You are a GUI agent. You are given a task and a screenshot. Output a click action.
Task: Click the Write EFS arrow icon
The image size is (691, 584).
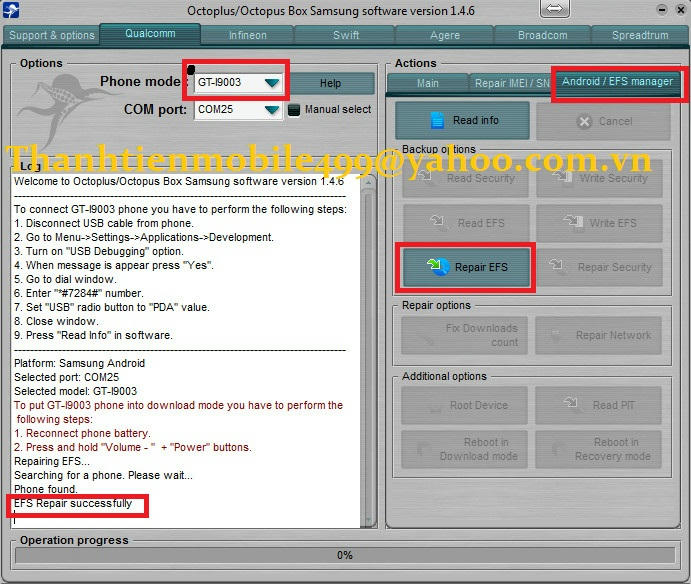point(572,221)
